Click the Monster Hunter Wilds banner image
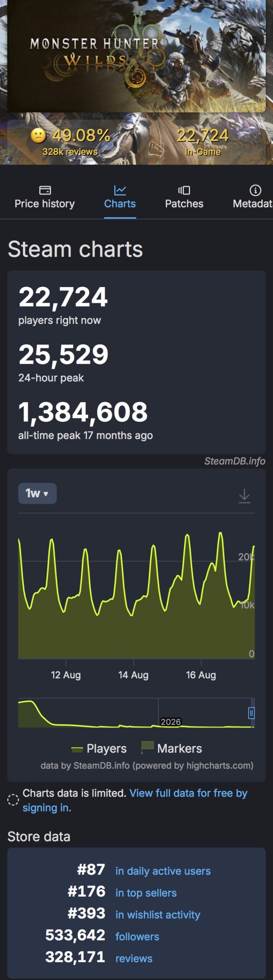This screenshot has height=980, width=273. click(136, 56)
